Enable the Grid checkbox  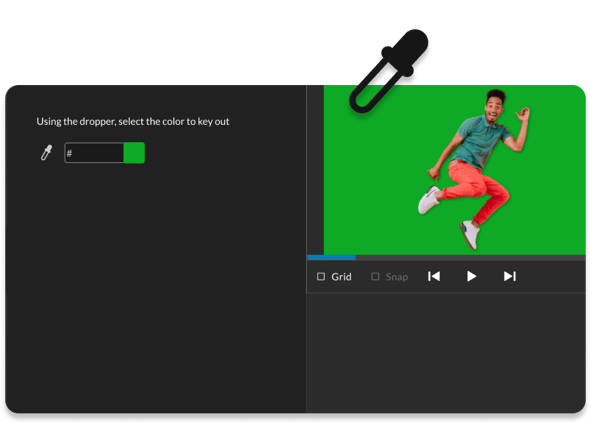pyautogui.click(x=321, y=277)
